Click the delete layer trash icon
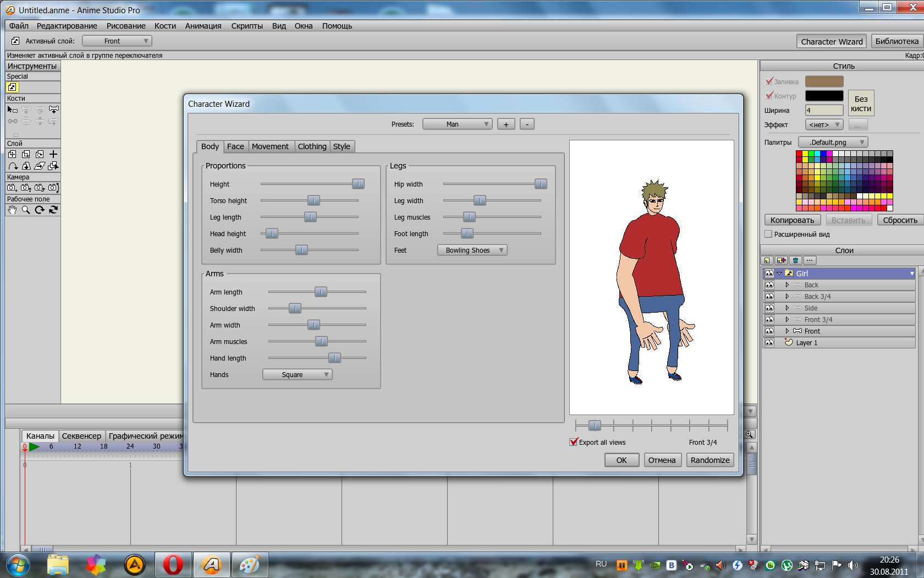 pyautogui.click(x=795, y=260)
